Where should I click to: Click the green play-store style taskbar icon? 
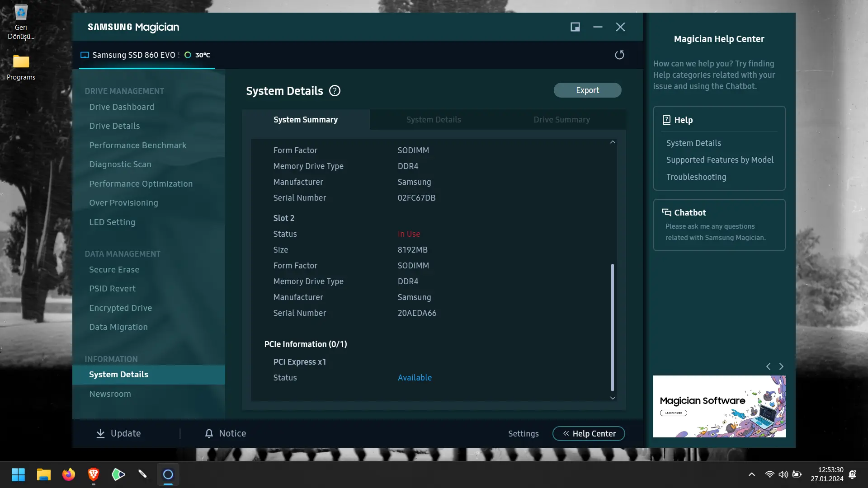(118, 474)
